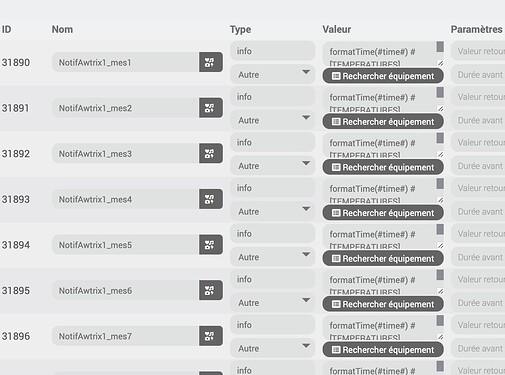Open the Autre subtype dropdown for row 31890

272,74
